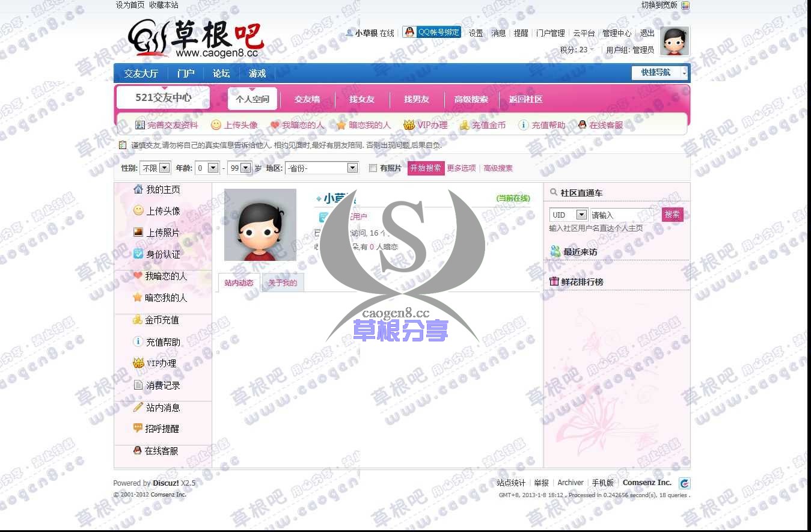Follow the 返回社区 link
This screenshot has height=532, width=811.
[x=525, y=99]
